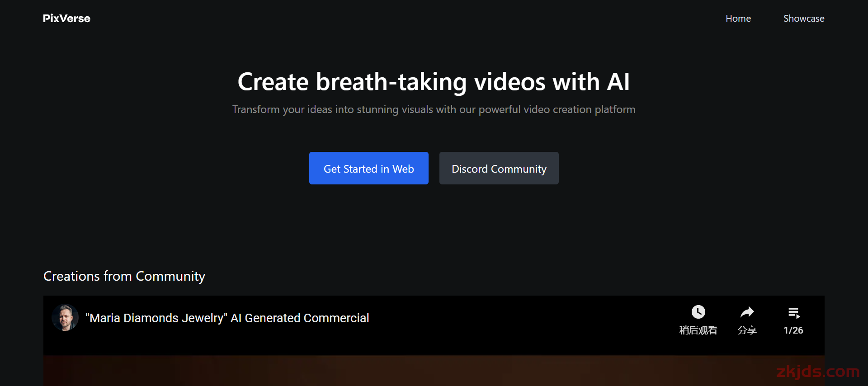Open the Discord Community button
Viewport: 868px width, 386px height.
coord(499,168)
